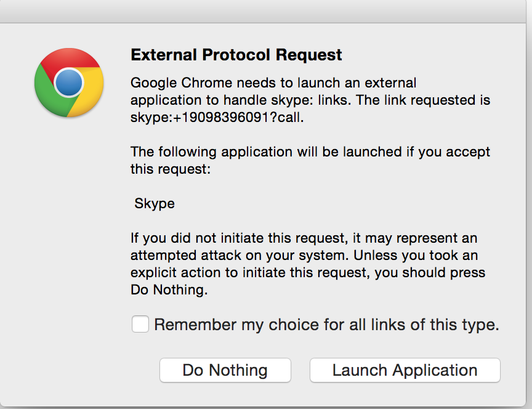Viewport: 532px width, 409px height.
Task: Enable Remember my choice checkbox
Action: point(140,324)
